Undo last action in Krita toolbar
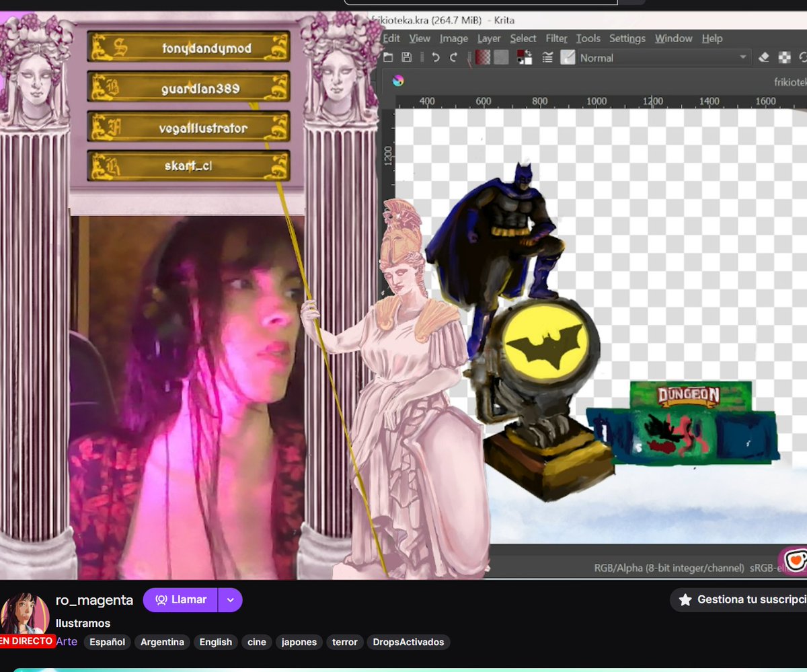 (x=435, y=58)
